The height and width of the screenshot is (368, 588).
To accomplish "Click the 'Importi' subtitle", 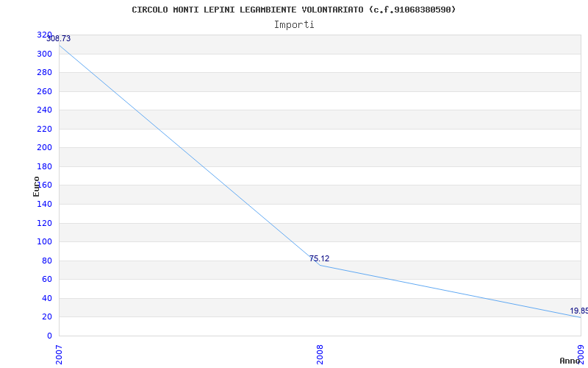I will tap(294, 25).
